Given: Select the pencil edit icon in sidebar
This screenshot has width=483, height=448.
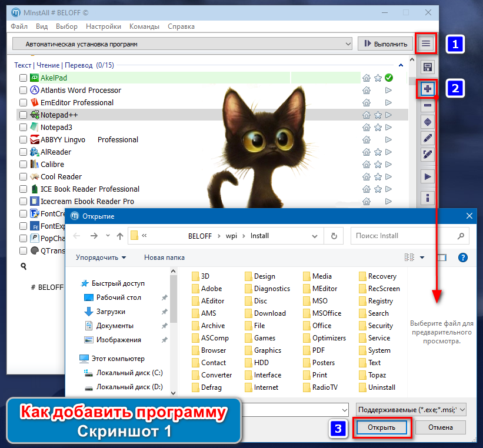Looking at the screenshot, I should [x=428, y=138].
